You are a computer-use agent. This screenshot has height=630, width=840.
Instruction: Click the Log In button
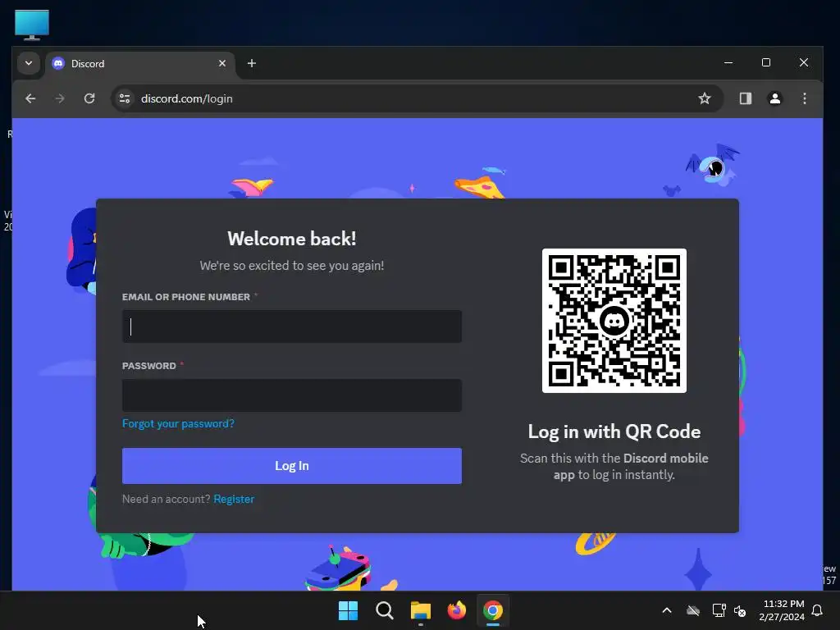click(292, 466)
